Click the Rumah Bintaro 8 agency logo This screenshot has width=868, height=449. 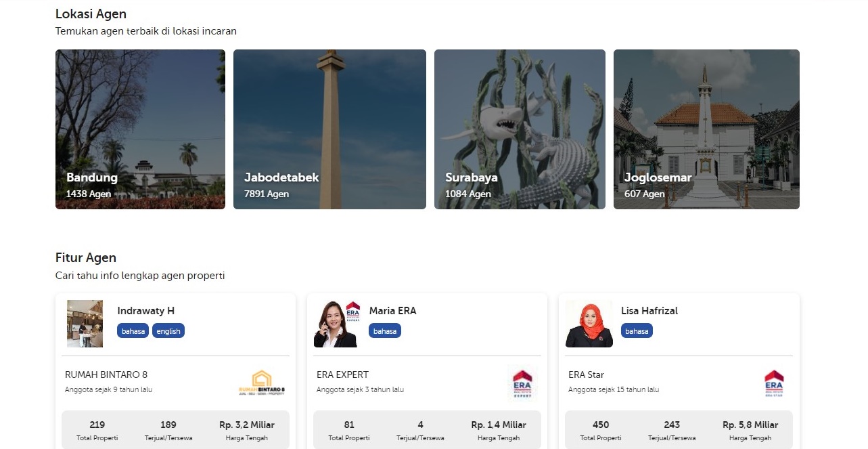(x=262, y=383)
